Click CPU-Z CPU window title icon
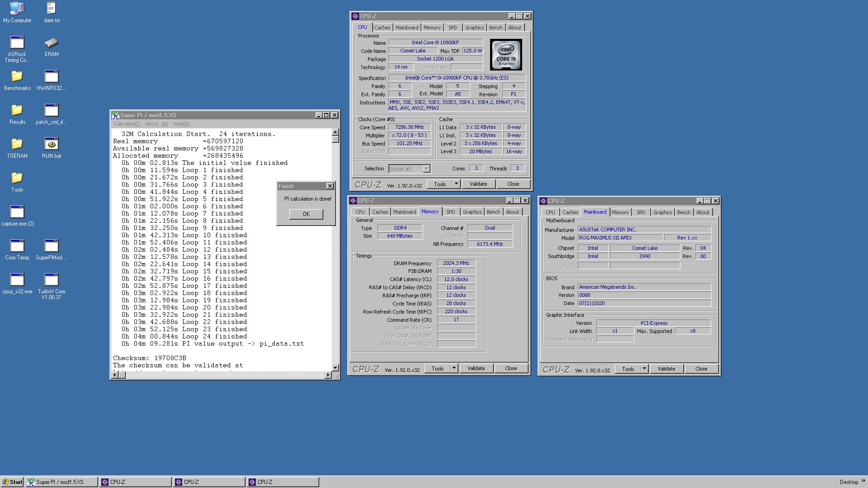 pyautogui.click(x=355, y=16)
